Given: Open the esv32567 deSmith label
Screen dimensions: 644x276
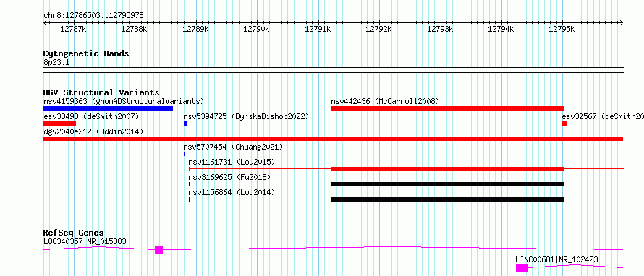Looking at the screenshot, I should (603, 116).
